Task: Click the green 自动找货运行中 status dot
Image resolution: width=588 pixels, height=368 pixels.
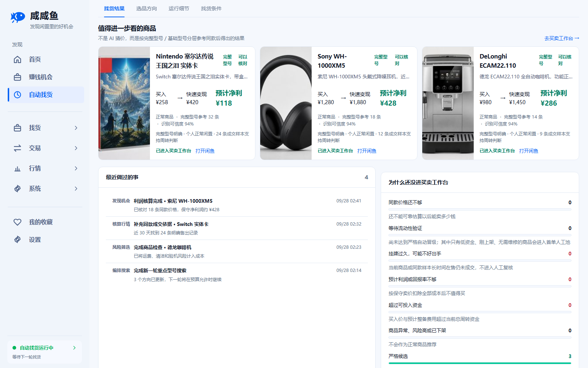Action: tap(14, 348)
